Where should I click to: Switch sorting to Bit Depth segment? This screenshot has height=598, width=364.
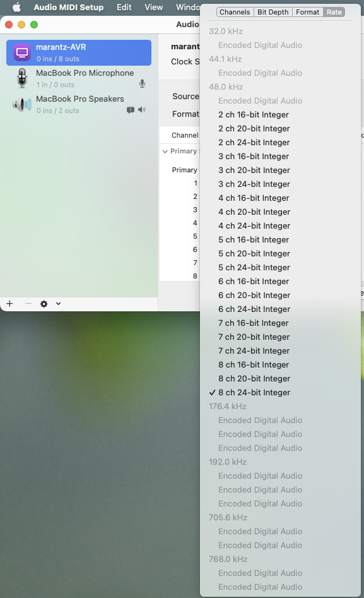click(x=273, y=12)
